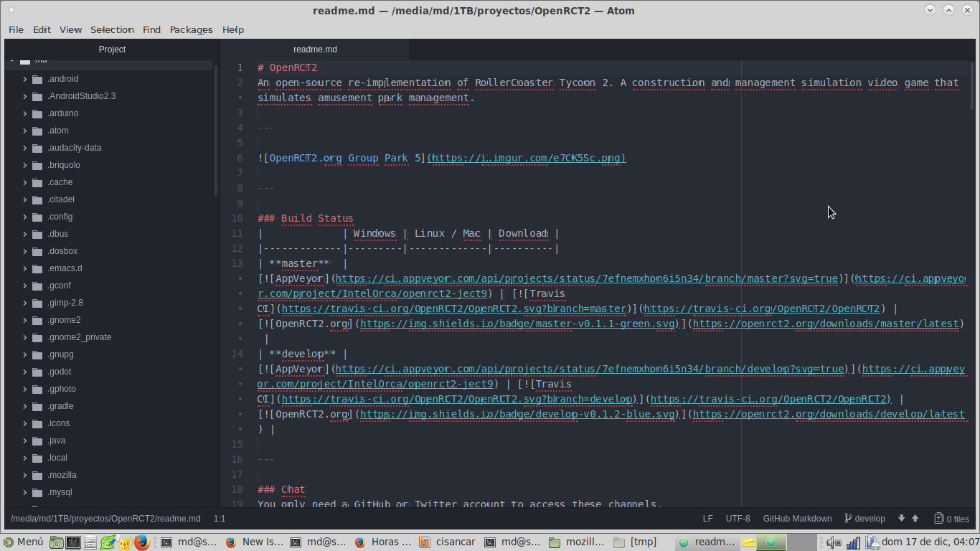Click the muted volume icon in system tray
The image size is (980, 551).
(834, 542)
